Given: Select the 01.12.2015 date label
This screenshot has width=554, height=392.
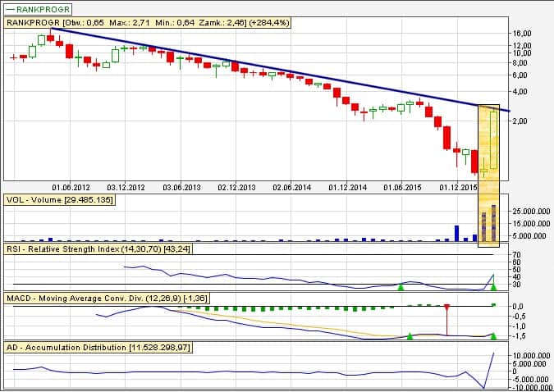Looking at the screenshot, I should 458,187.
